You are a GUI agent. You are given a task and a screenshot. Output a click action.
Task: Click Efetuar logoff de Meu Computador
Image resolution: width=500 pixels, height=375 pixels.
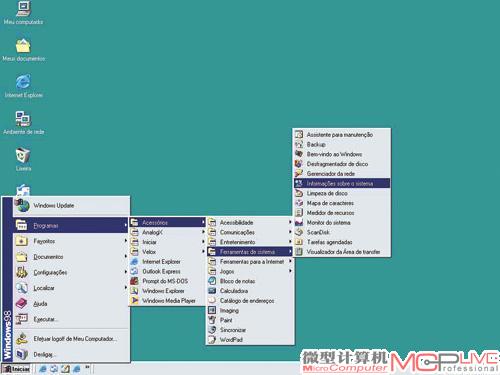[x=71, y=339]
